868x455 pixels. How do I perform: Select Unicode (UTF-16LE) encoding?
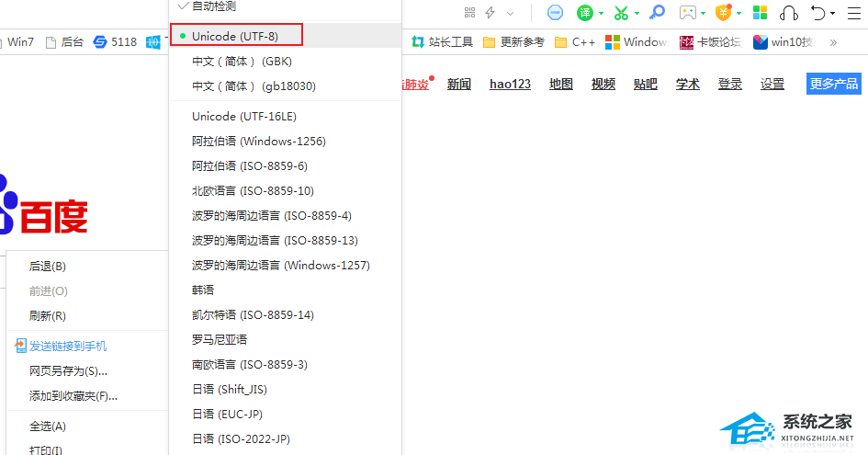[285, 117]
